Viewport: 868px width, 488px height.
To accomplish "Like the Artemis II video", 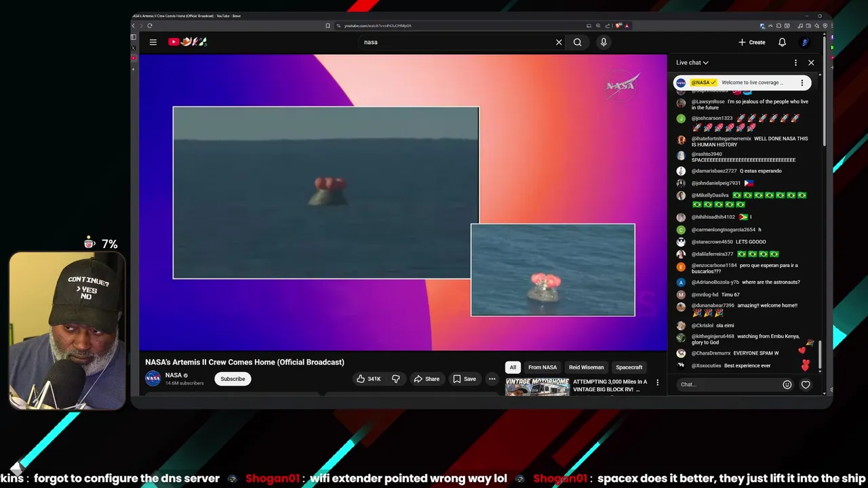I will [x=369, y=379].
